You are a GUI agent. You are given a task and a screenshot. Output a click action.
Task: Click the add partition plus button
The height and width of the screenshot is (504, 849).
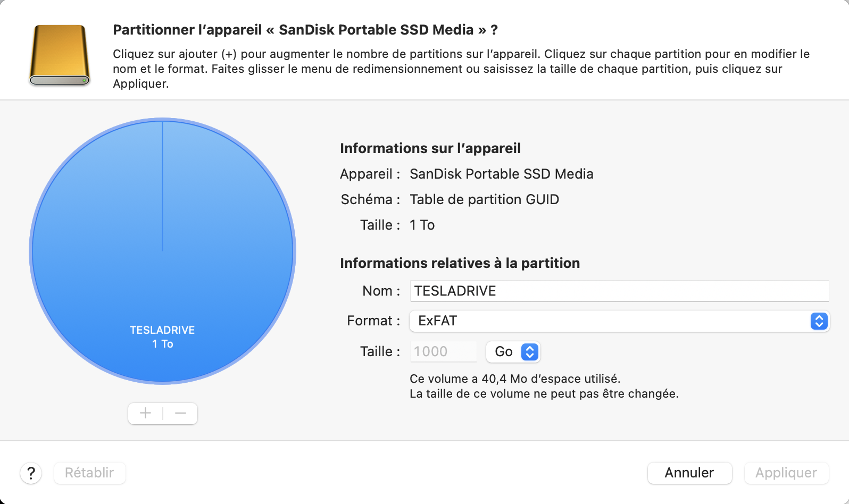point(145,414)
